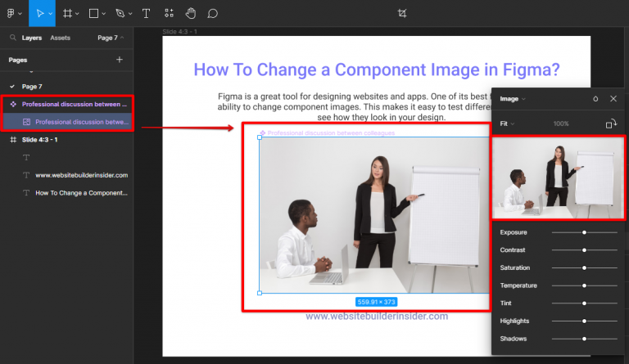Select the Frame tool

68,13
